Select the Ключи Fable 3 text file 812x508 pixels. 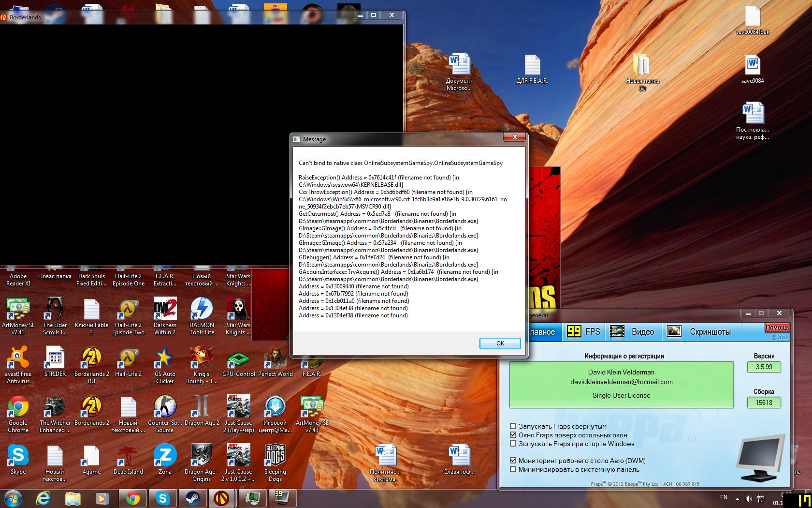(x=91, y=316)
